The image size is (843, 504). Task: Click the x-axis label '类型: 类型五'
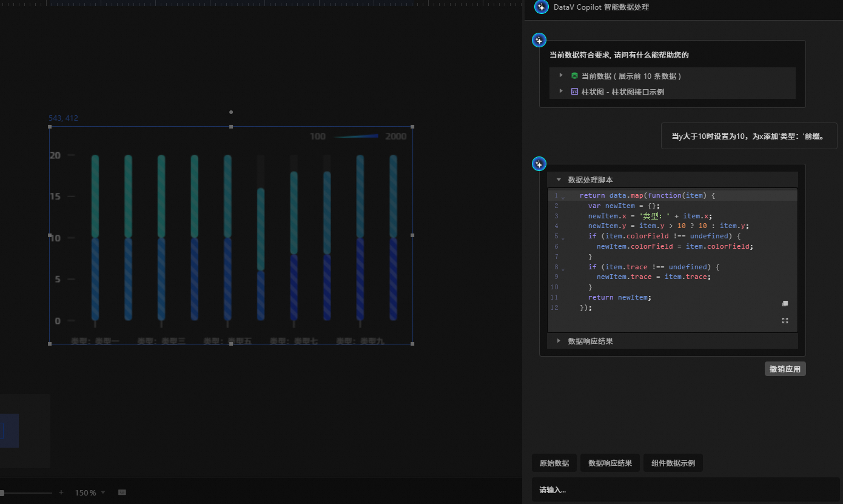[x=227, y=341]
